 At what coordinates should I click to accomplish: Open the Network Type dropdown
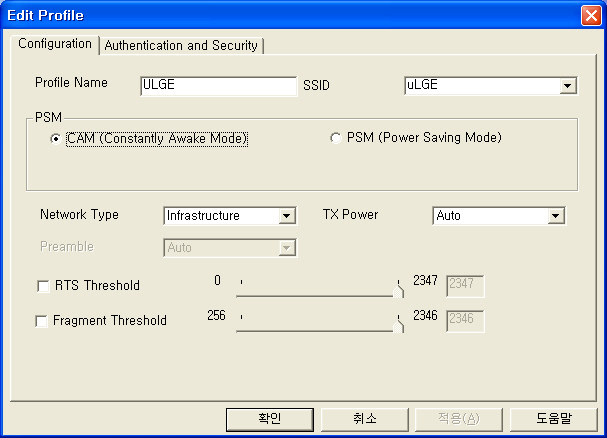287,215
